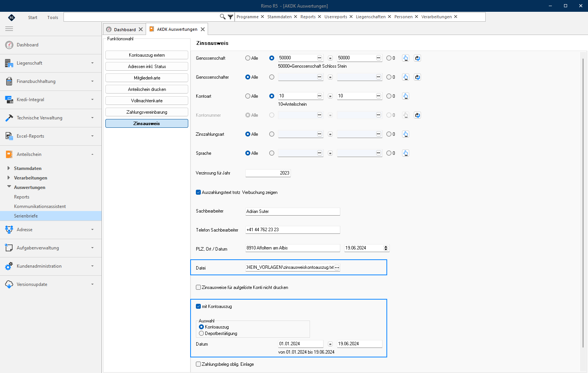Click the hand-pointer selection icon in the Genossenschafter row
The image size is (588, 373).
[x=405, y=77]
